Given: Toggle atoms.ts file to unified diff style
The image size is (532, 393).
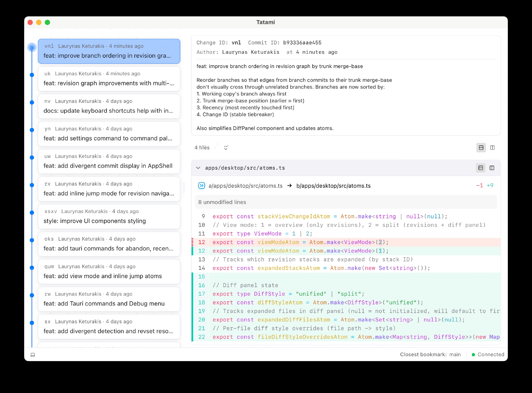Looking at the screenshot, I should coord(481,168).
